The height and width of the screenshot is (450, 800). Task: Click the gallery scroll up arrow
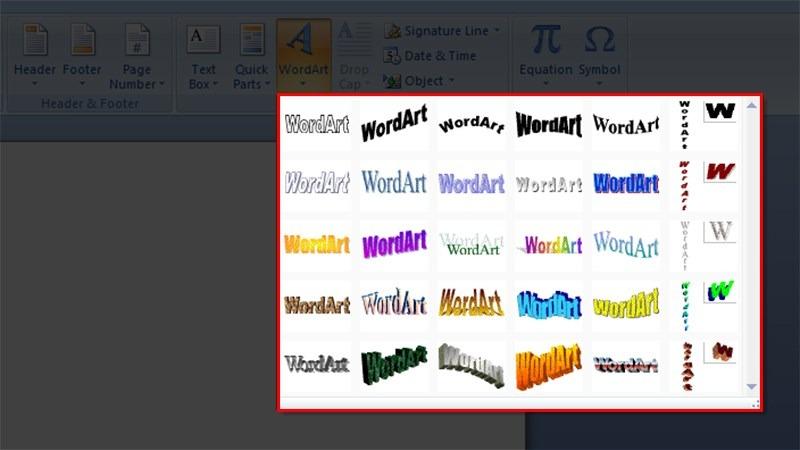[x=751, y=105]
